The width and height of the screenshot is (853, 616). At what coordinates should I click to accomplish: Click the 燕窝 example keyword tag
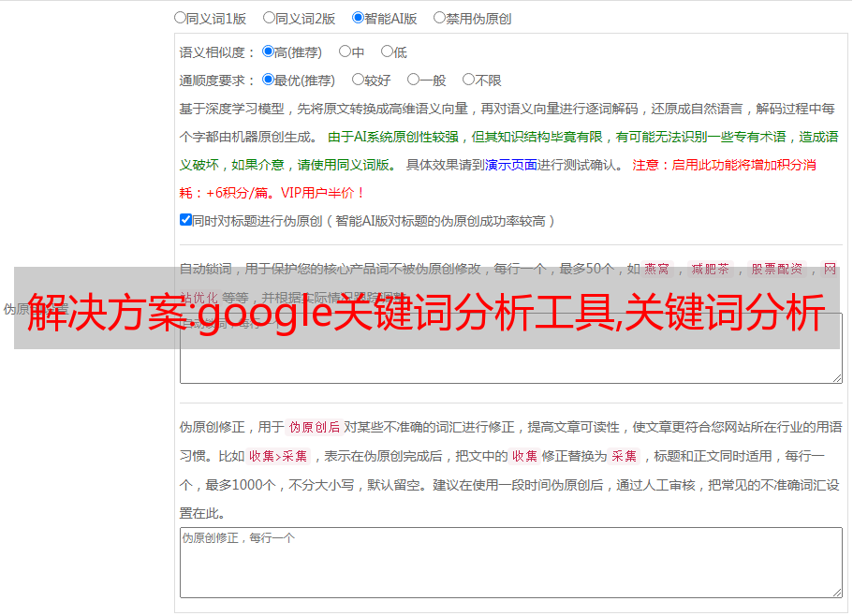(657, 269)
